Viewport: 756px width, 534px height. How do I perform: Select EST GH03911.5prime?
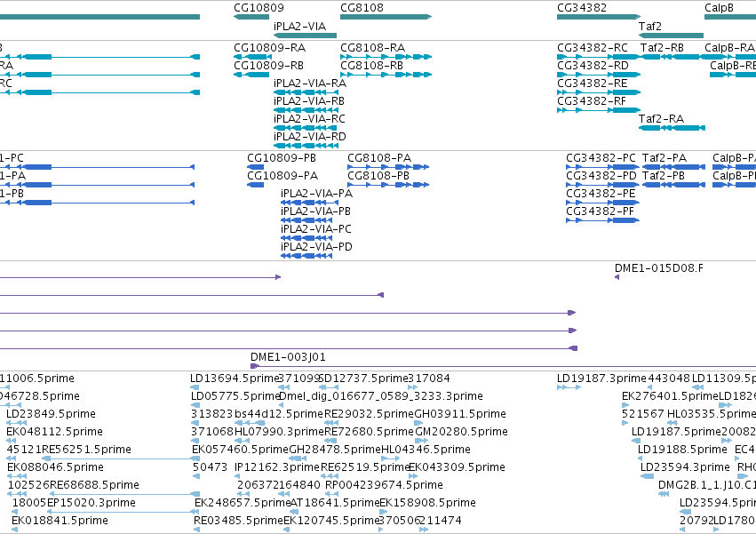[460, 414]
